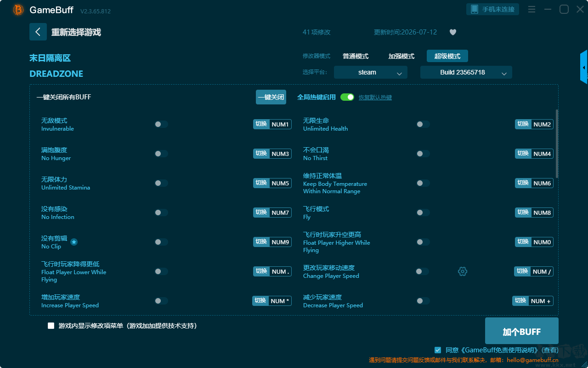The height and width of the screenshot is (368, 588).
Task: Toggle the Invulnerable cheat switch
Action: click(161, 124)
